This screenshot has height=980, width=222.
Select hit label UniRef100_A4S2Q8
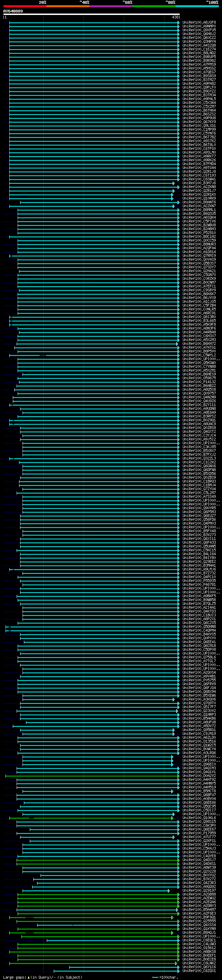tap(199, 45)
